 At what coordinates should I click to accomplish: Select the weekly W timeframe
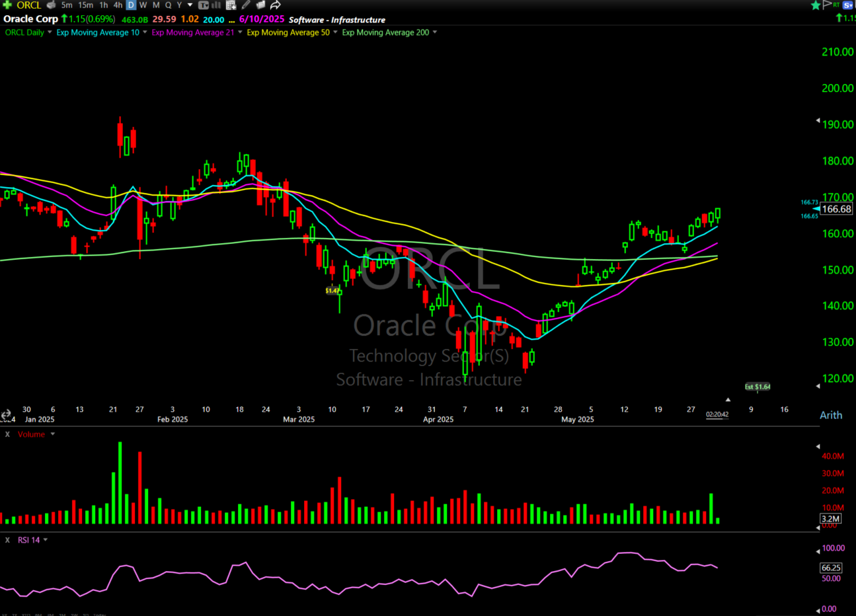click(x=143, y=5)
